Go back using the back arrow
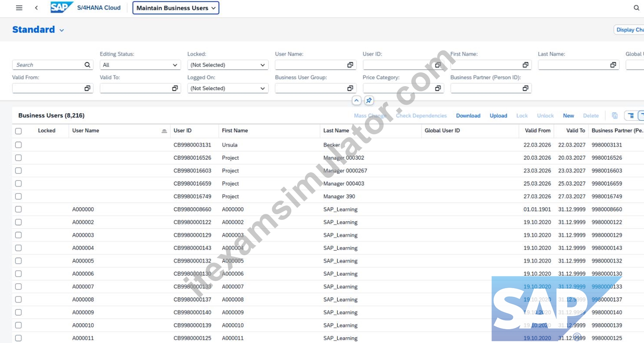The image size is (644, 343). pyautogui.click(x=36, y=8)
